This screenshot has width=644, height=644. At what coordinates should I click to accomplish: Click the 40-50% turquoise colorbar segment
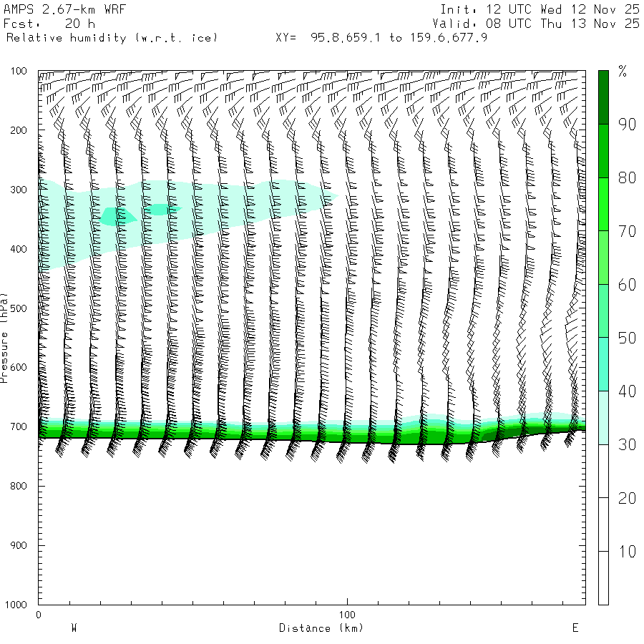pyautogui.click(x=603, y=364)
